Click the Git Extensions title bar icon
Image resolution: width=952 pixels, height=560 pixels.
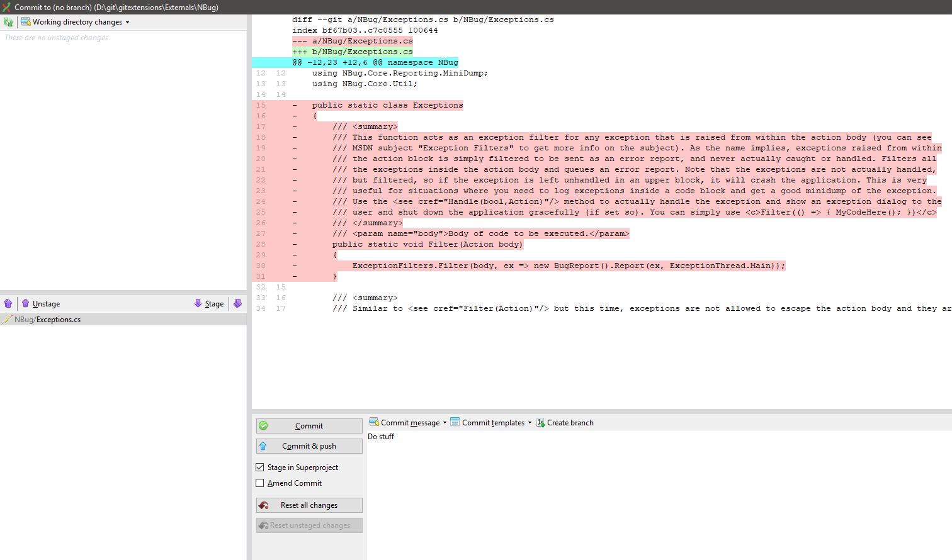pos(6,7)
